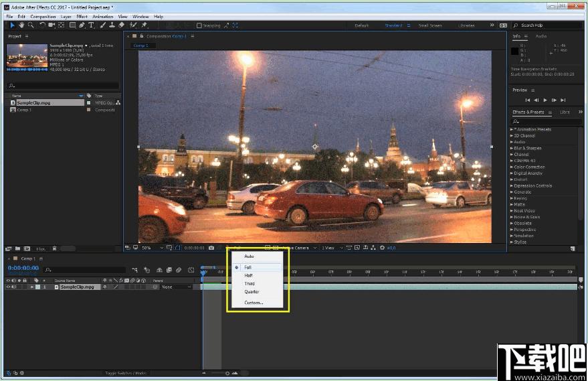Open the Active Camera dropdown
The image size is (588, 381).
(298, 248)
